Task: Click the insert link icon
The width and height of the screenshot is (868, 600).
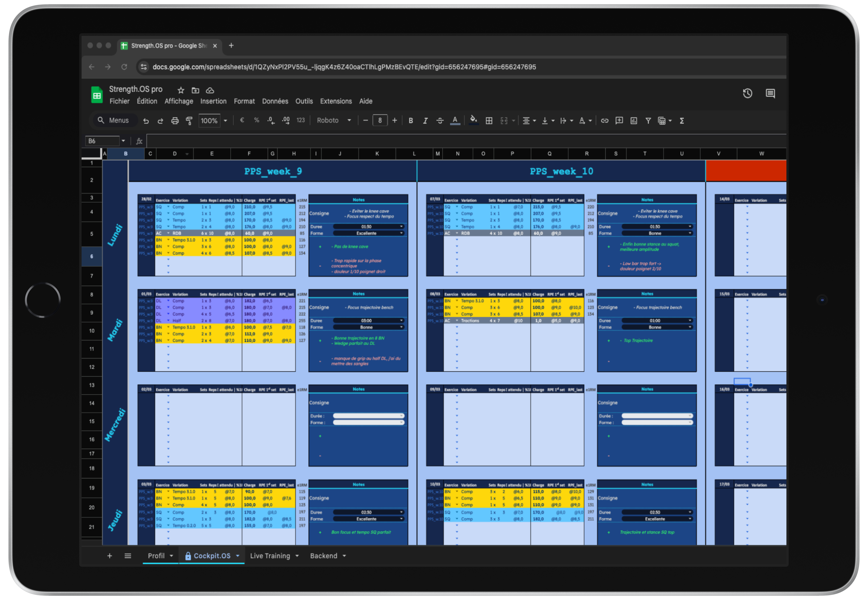Action: click(x=604, y=121)
